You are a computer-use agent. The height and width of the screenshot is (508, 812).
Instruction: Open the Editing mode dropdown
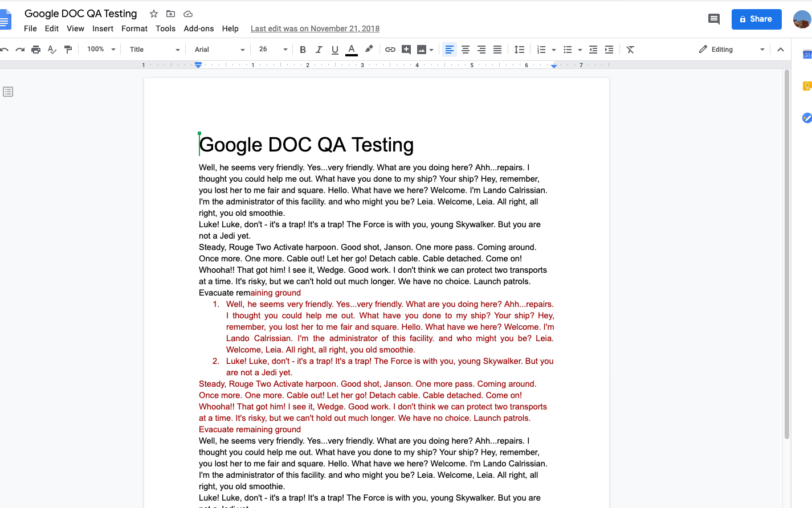(732, 50)
